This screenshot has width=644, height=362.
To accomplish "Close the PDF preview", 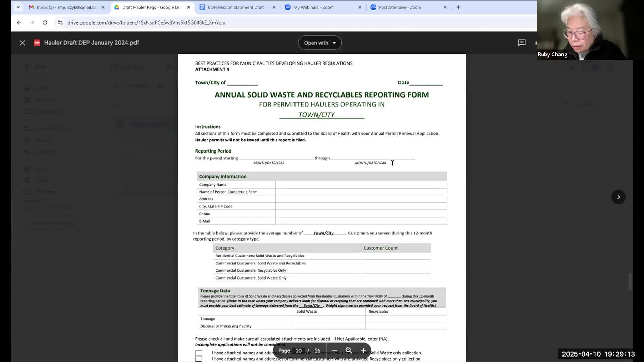I will pyautogui.click(x=22, y=43).
